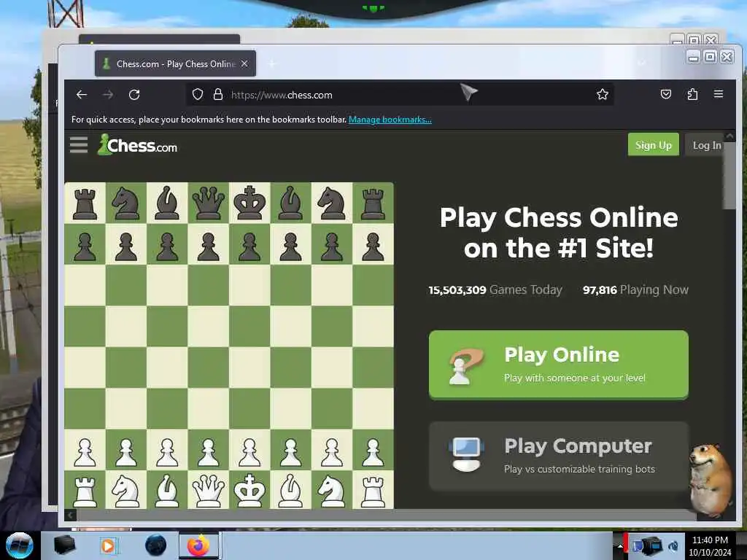Click the page vertical scrollbar thumb
The width and height of the screenshot is (747, 560).
click(x=729, y=175)
